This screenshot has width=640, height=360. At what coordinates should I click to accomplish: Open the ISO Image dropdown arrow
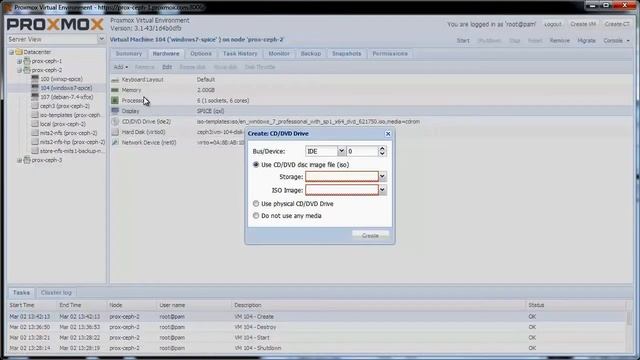click(x=382, y=190)
